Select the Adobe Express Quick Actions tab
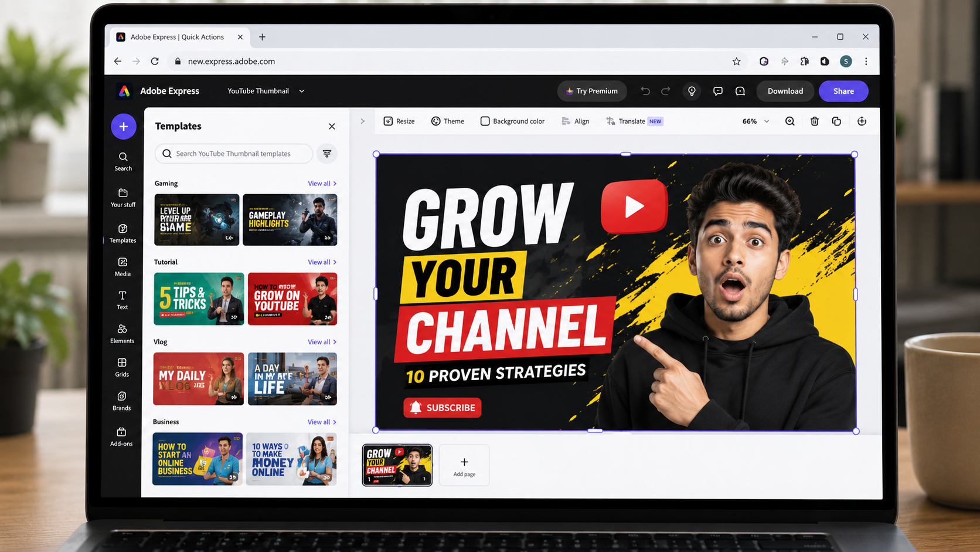The image size is (980, 552). click(x=179, y=37)
